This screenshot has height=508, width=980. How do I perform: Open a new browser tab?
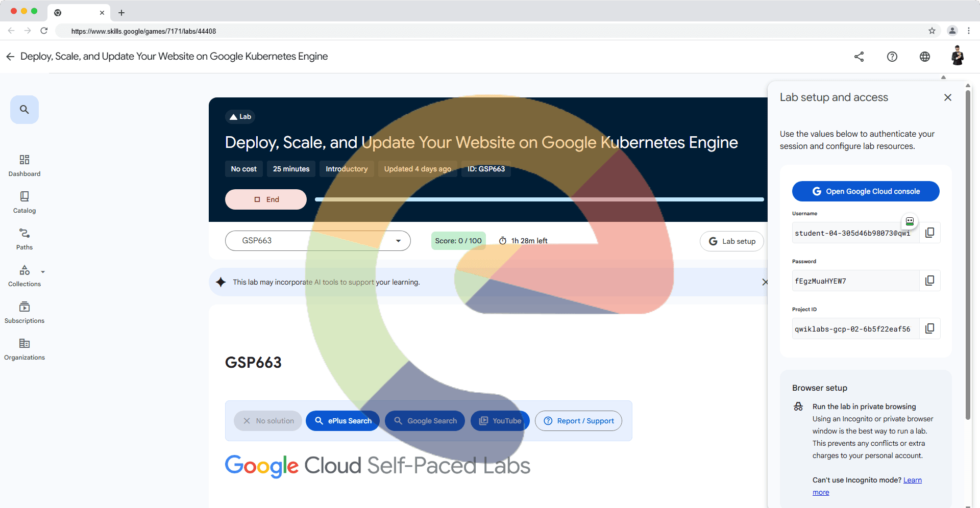click(x=121, y=13)
